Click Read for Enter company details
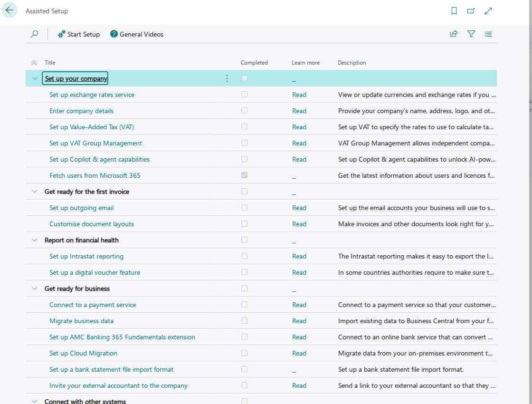The image size is (532, 404). (299, 111)
